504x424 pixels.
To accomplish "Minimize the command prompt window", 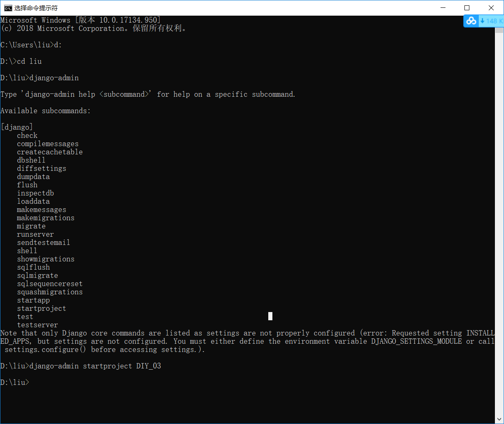I will 443,8.
